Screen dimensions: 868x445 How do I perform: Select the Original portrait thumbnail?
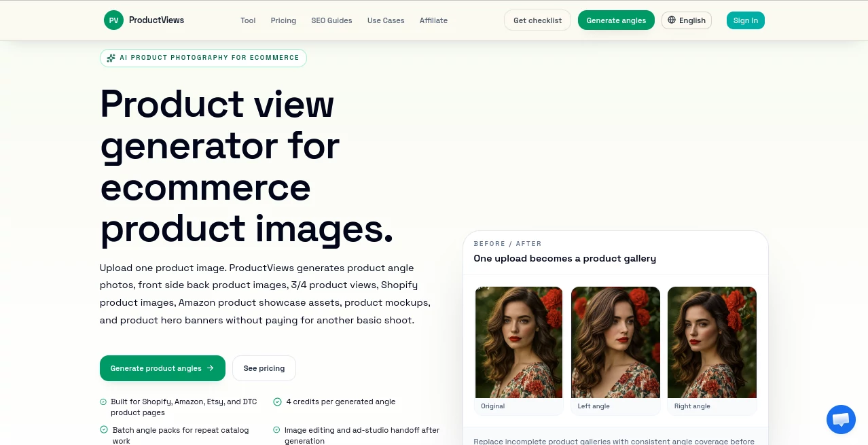(519, 342)
